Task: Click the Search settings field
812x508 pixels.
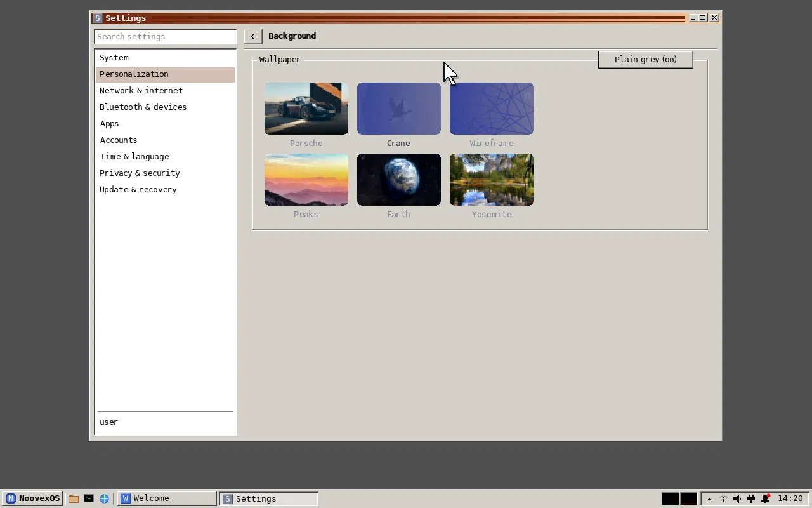Action: (x=166, y=37)
